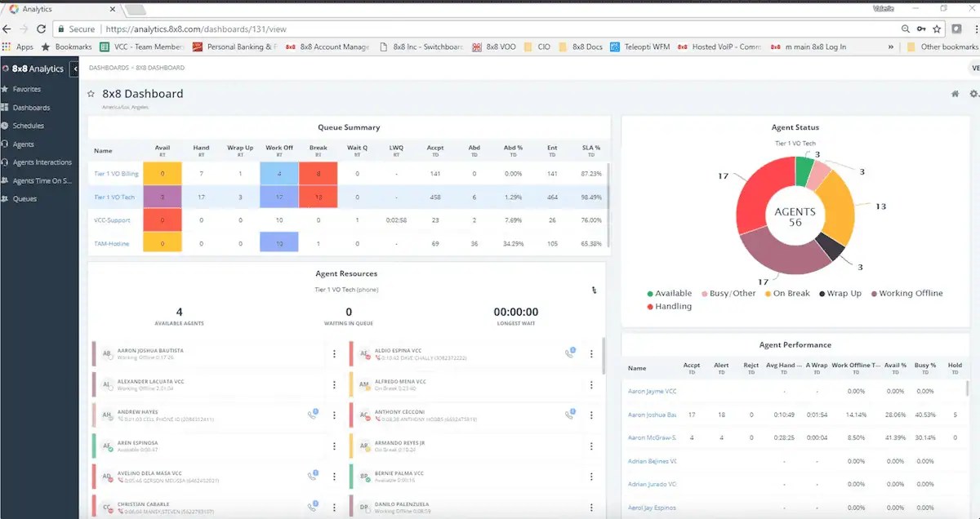Toggle On Break legend item in Agent Status
The width and height of the screenshot is (980, 519).
(x=790, y=294)
